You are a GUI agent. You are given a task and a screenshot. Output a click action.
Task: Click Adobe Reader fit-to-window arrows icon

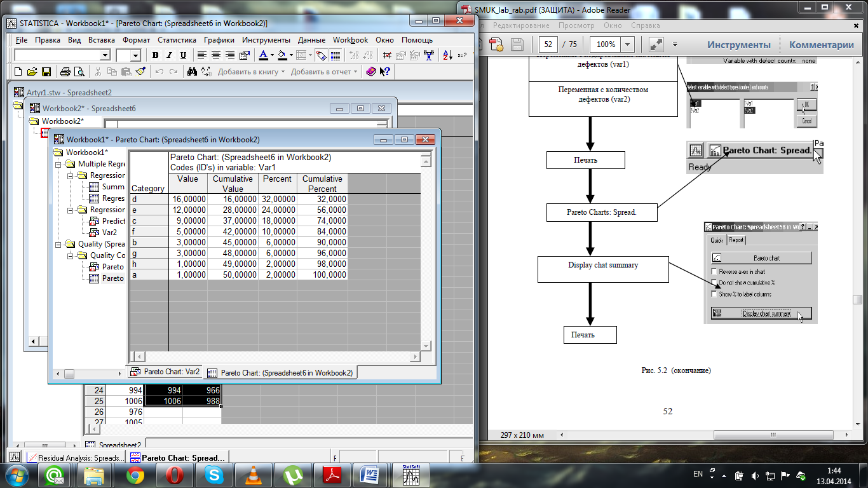tap(656, 44)
